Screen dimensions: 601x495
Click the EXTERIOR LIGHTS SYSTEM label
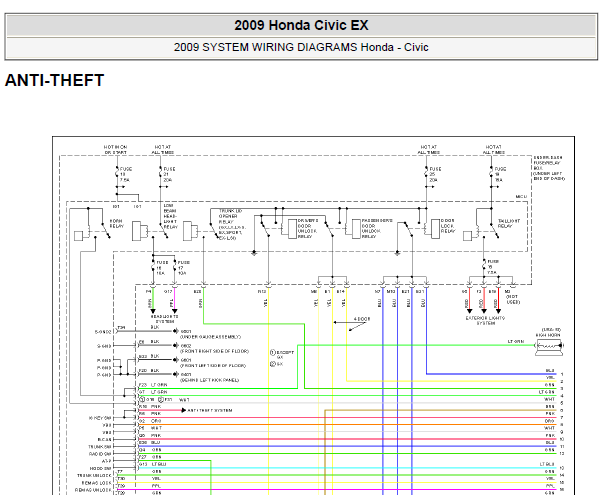pos(485,321)
